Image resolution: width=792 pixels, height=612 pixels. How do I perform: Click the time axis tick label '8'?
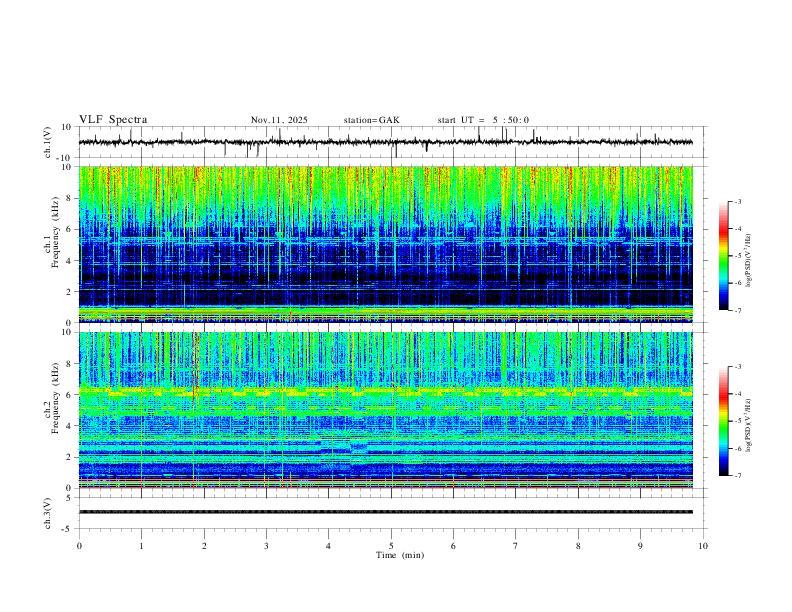click(x=578, y=546)
